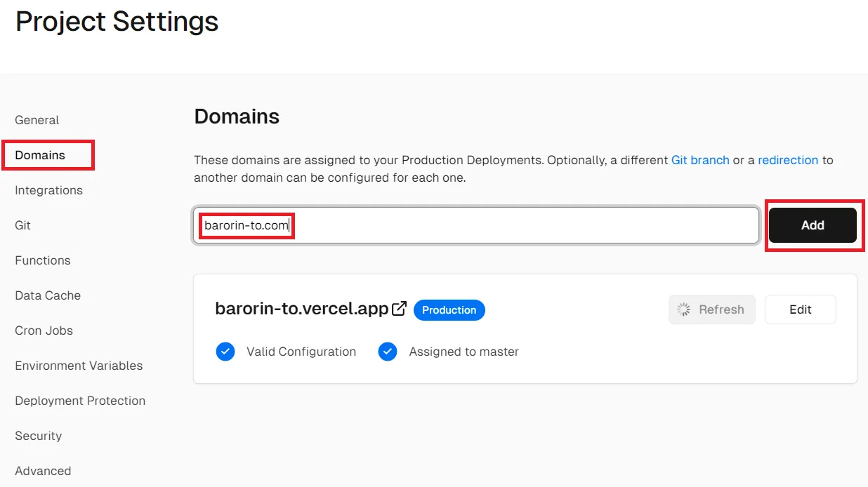Open the Cron Jobs settings section
868x487 pixels.
click(44, 331)
